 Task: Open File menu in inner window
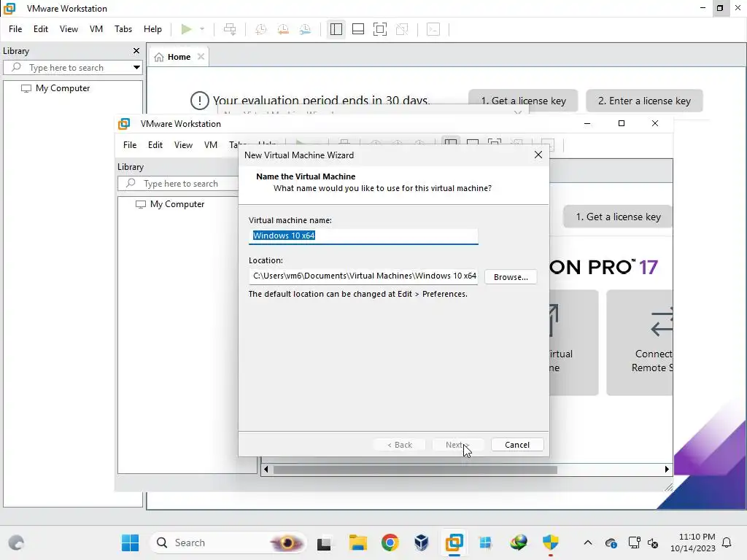pyautogui.click(x=130, y=145)
